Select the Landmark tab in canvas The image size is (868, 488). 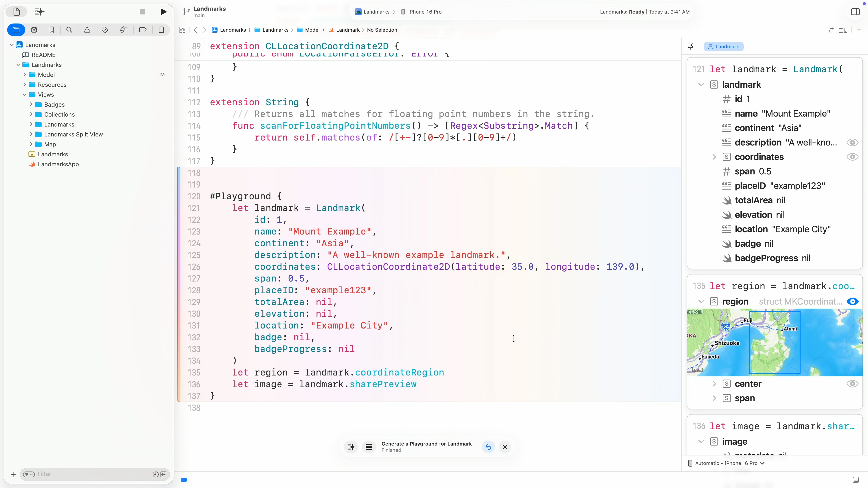tap(723, 47)
